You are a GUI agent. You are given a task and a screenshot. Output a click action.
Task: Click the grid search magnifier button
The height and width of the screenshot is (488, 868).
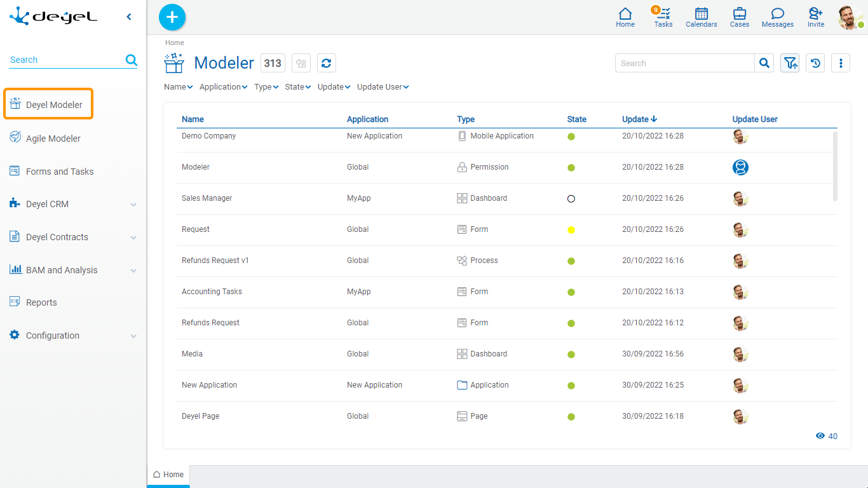pos(764,63)
